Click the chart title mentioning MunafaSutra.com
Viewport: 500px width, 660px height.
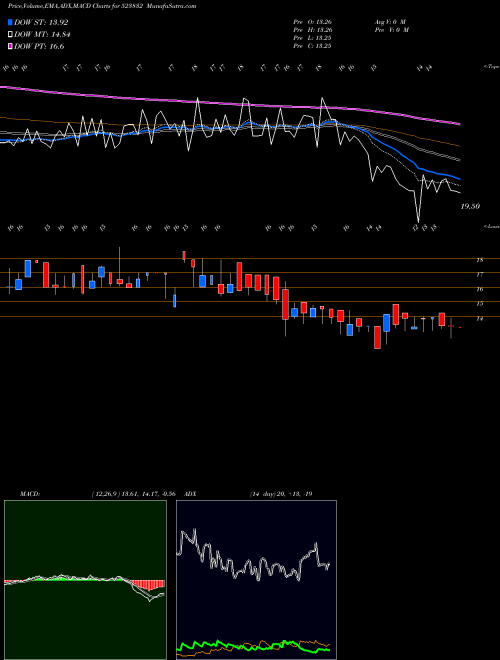click(102, 6)
